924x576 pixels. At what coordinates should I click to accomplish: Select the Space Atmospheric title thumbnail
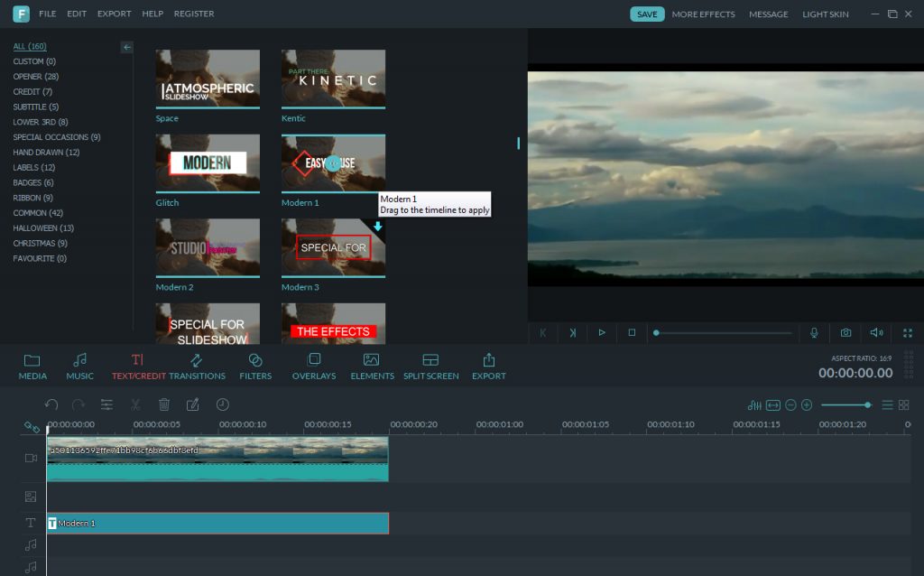[x=208, y=79]
